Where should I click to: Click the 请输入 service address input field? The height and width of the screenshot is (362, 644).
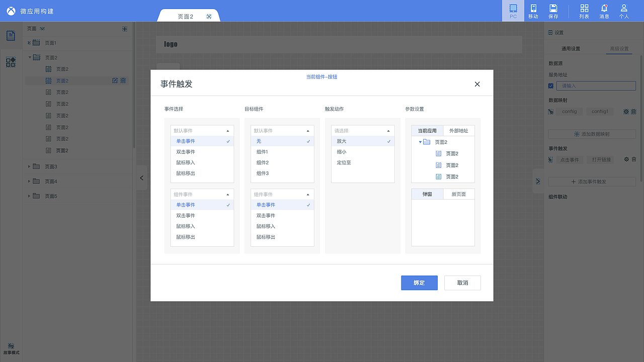(596, 85)
